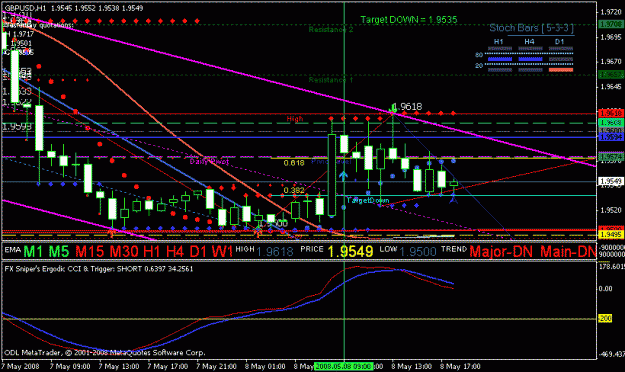Click the 178.6015 label on the indicator axis
This screenshot has width=625, height=372.
612,267
